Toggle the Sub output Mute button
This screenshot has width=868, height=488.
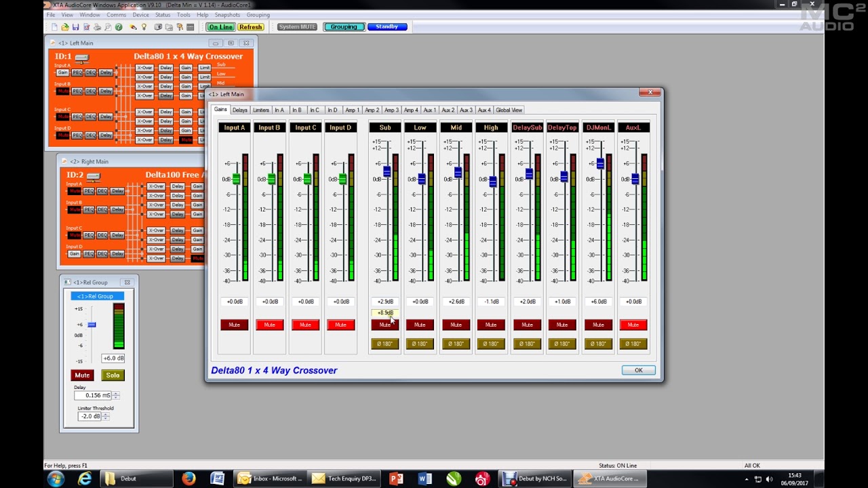tap(384, 325)
